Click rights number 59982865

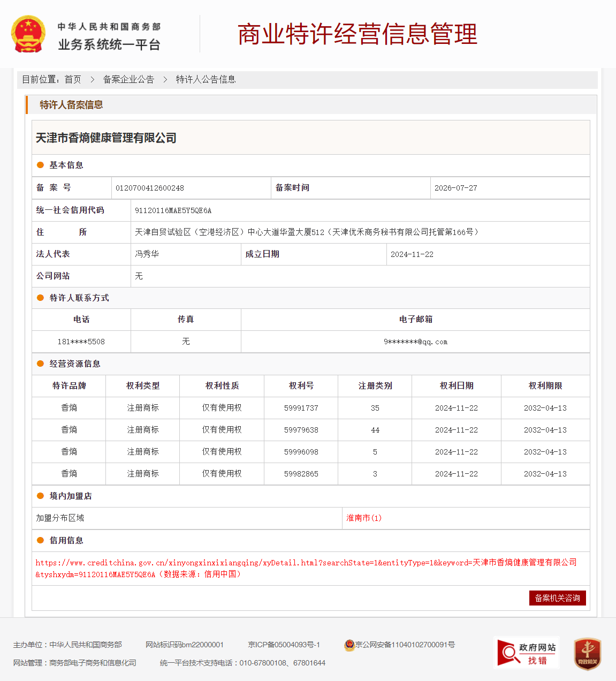tap(301, 474)
